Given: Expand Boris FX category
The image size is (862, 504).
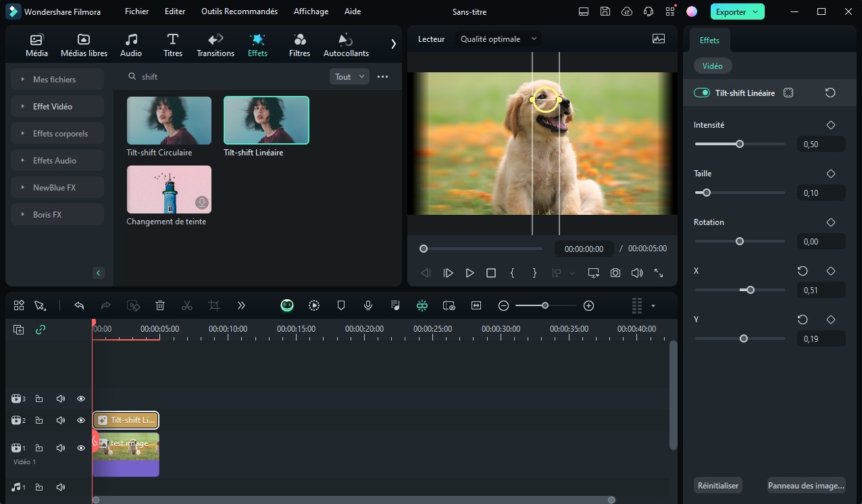Looking at the screenshot, I should pyautogui.click(x=57, y=214).
